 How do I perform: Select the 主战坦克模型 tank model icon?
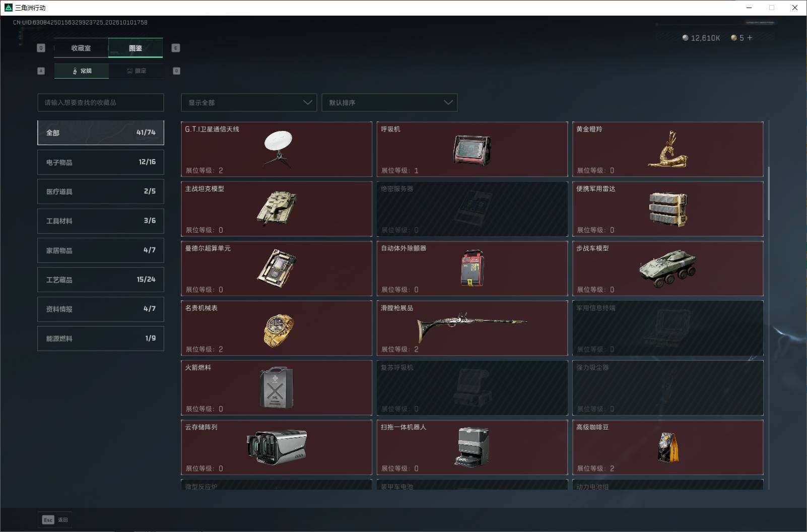coord(276,208)
